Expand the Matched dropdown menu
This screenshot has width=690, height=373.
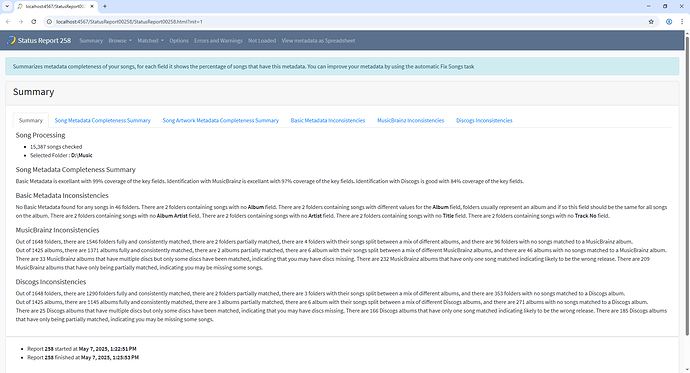(150, 40)
